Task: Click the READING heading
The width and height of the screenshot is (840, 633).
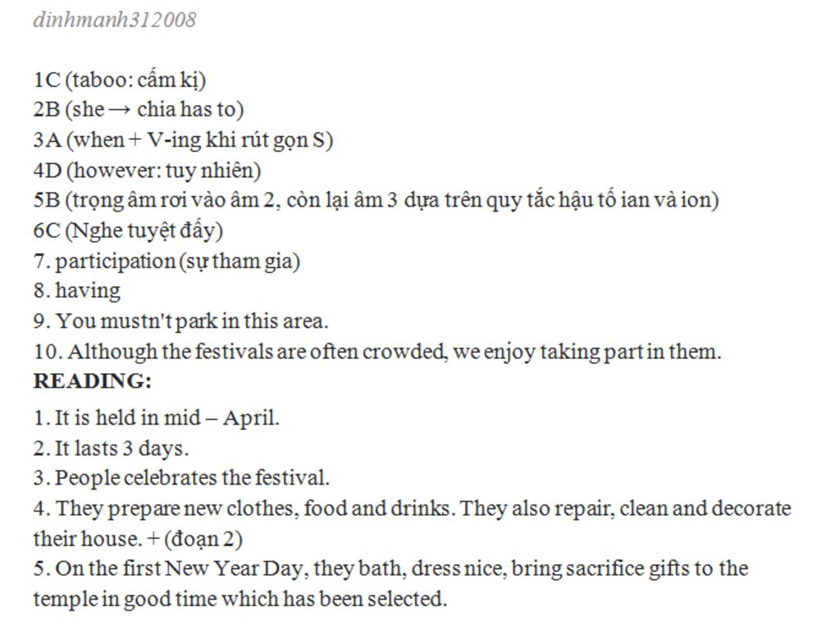Action: (x=93, y=380)
